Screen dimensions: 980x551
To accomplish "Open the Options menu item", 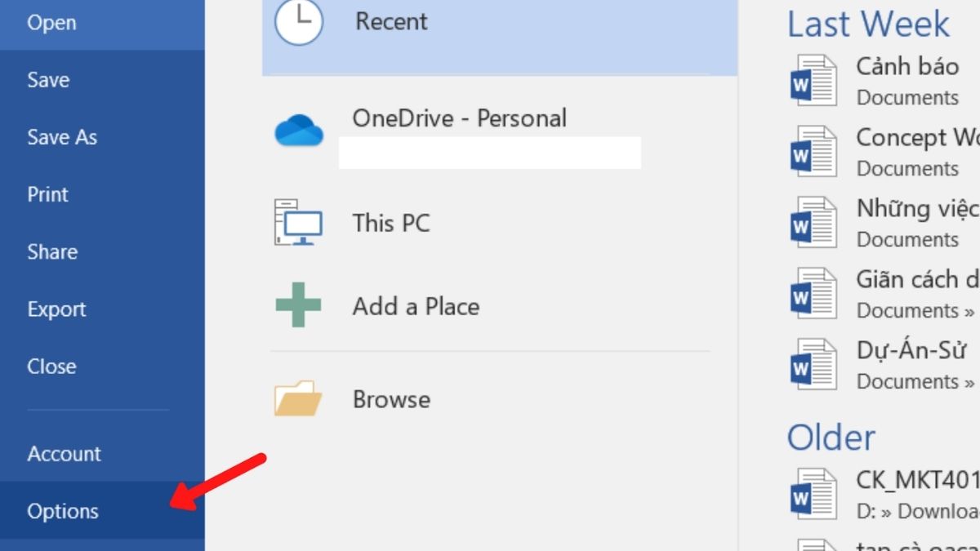I will (102, 511).
